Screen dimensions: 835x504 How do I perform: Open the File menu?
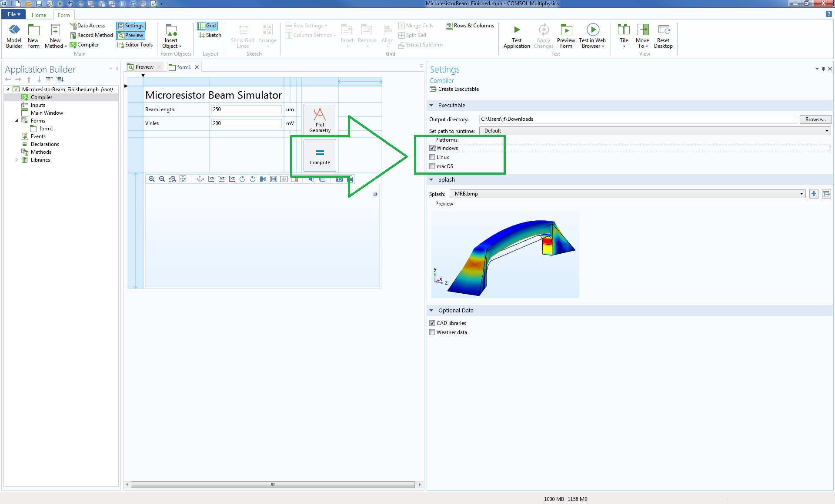[14, 14]
